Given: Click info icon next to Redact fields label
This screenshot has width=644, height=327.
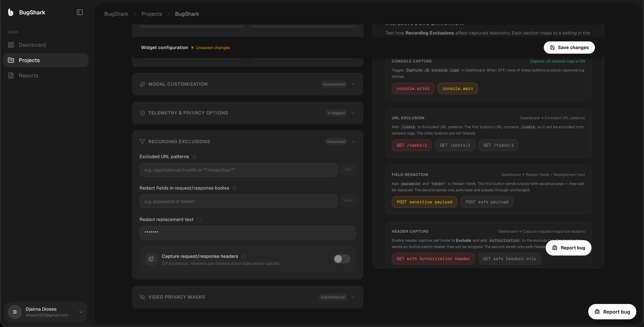Looking at the screenshot, I should (234, 188).
